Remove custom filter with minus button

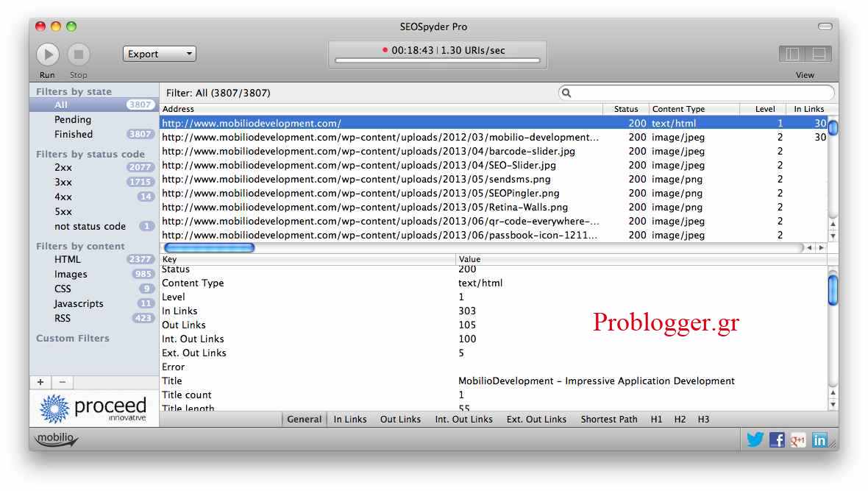[x=62, y=382]
